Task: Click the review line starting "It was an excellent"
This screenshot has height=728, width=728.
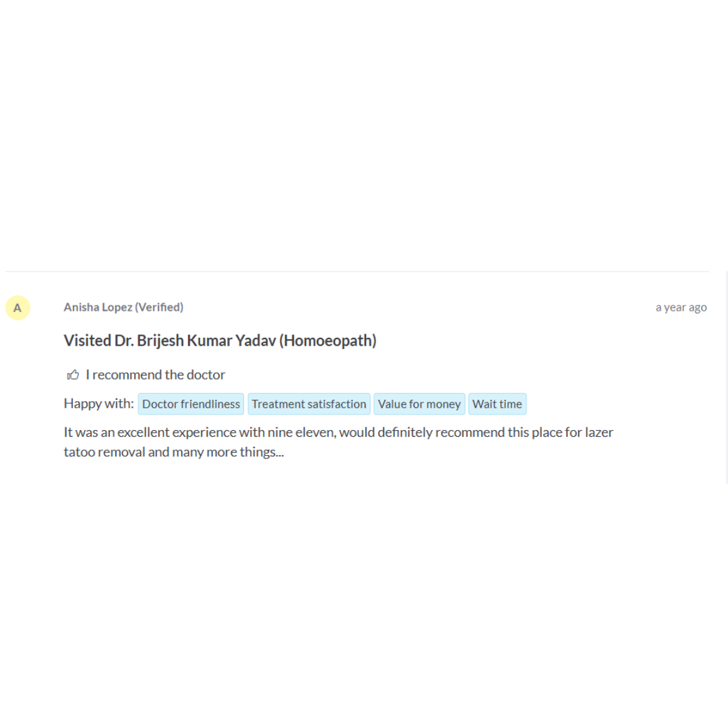Action: [x=338, y=432]
